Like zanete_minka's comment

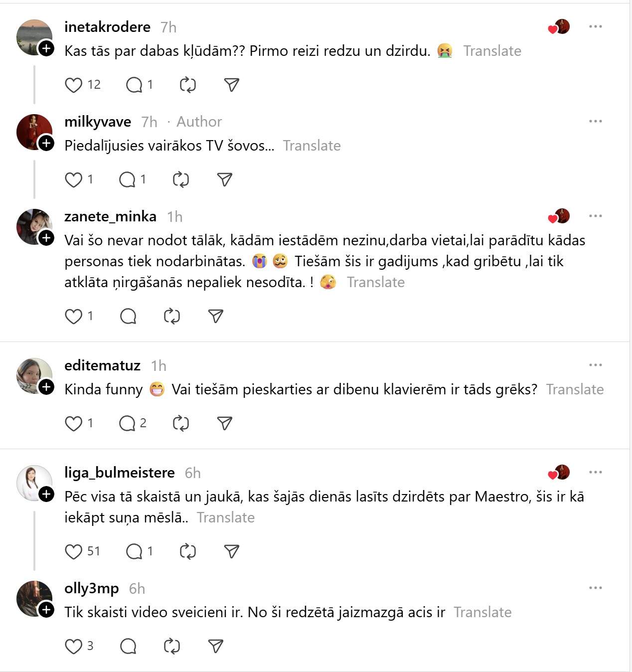pyautogui.click(x=74, y=317)
